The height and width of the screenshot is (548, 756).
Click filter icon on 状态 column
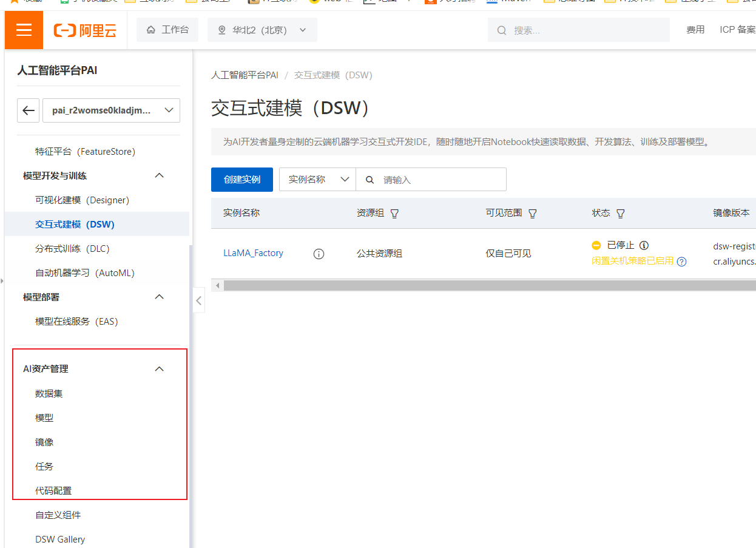pyautogui.click(x=620, y=214)
